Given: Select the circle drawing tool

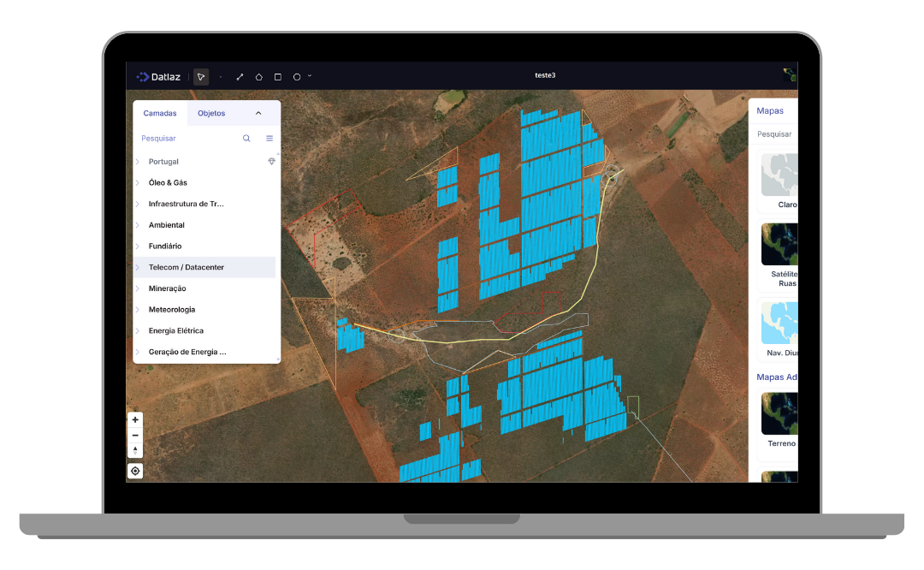Looking at the screenshot, I should pos(296,77).
